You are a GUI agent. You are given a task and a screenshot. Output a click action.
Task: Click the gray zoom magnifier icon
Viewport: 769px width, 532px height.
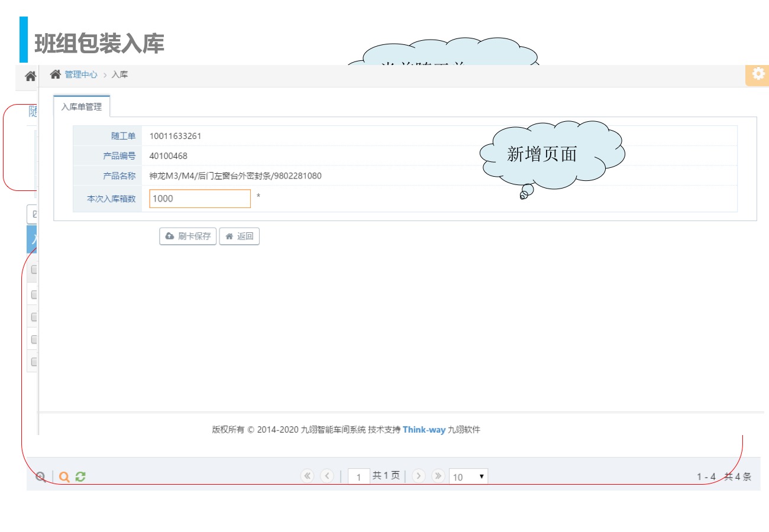click(40, 476)
